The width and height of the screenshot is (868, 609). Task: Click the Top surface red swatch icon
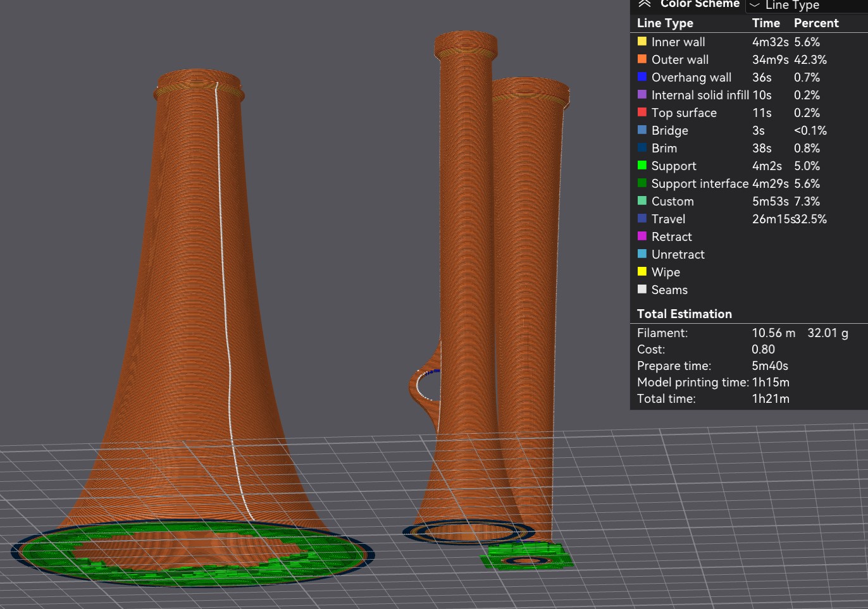(x=642, y=112)
